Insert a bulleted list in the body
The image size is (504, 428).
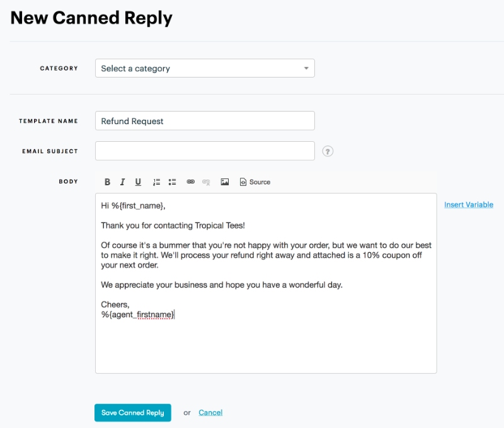tap(172, 182)
